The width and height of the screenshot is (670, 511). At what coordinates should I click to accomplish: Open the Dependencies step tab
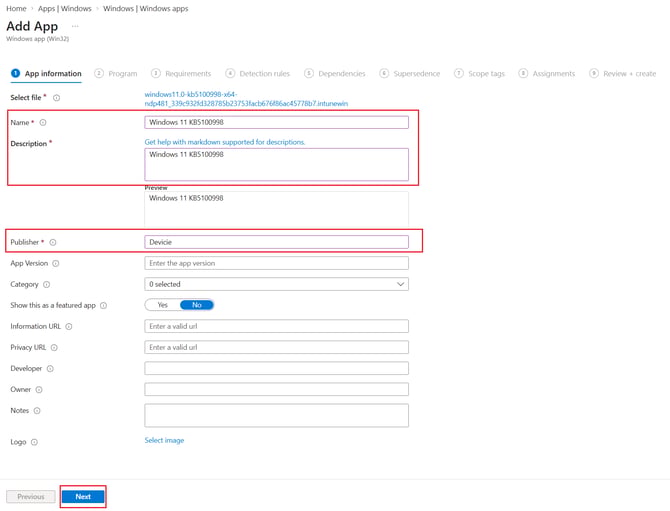[x=335, y=73]
